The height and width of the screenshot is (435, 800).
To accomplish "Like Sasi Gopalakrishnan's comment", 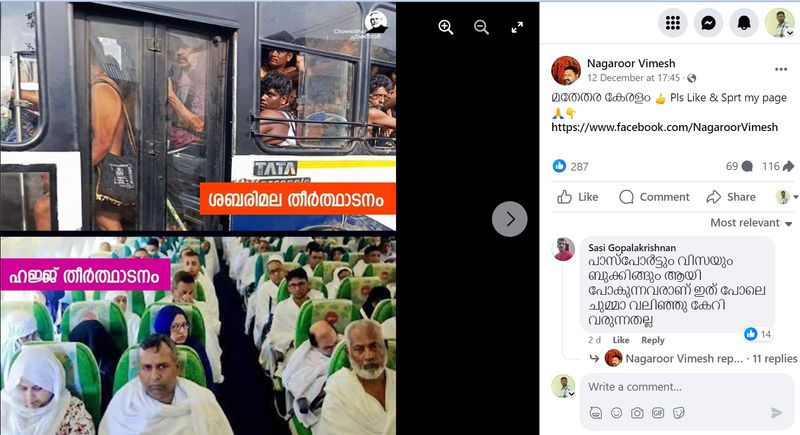I will [620, 340].
